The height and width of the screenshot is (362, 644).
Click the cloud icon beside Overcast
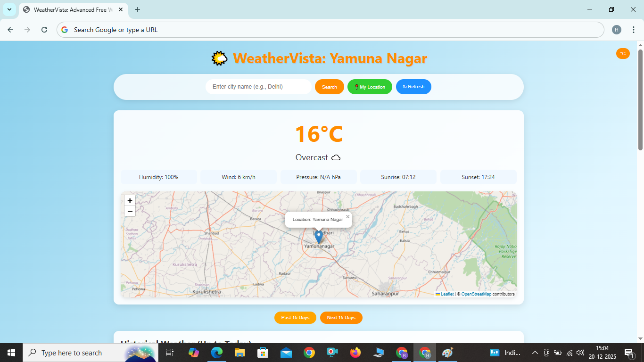(335, 157)
